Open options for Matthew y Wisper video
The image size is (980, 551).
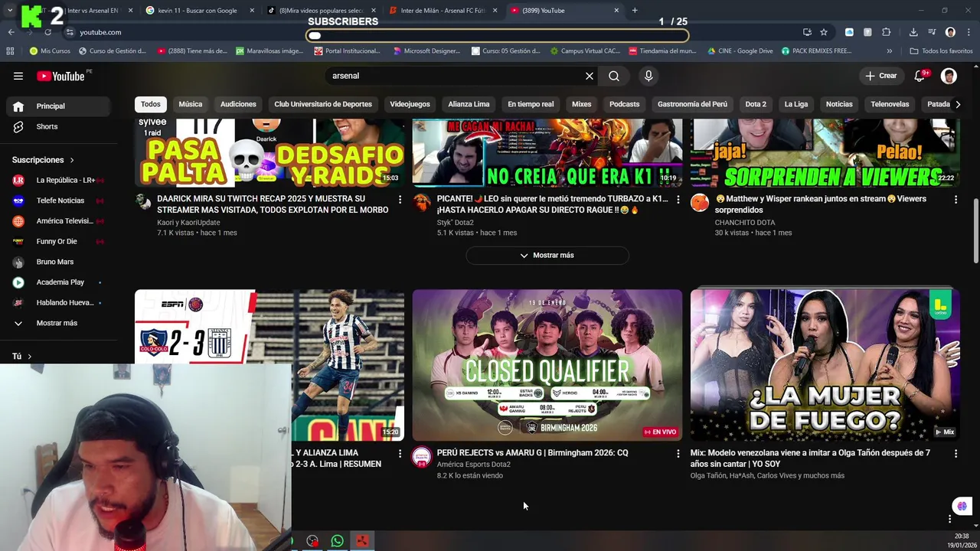[x=955, y=200]
